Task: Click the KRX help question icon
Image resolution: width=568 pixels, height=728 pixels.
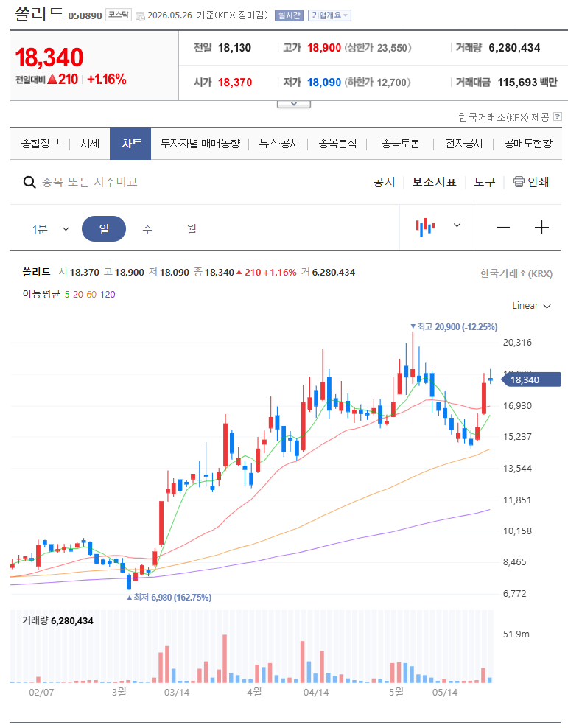Action: click(558, 116)
